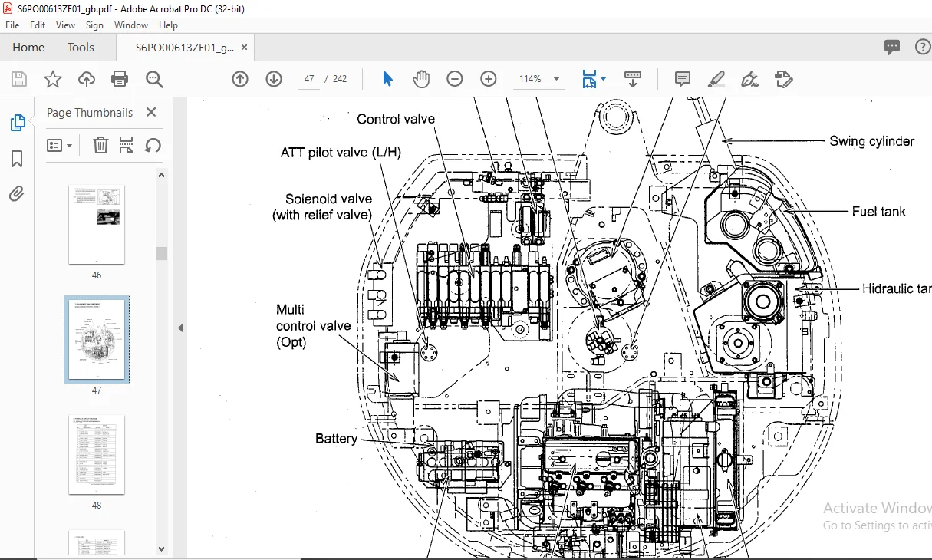Viewport: 932px width, 560px height.
Task: Select the page 46 thumbnail
Action: (x=97, y=224)
